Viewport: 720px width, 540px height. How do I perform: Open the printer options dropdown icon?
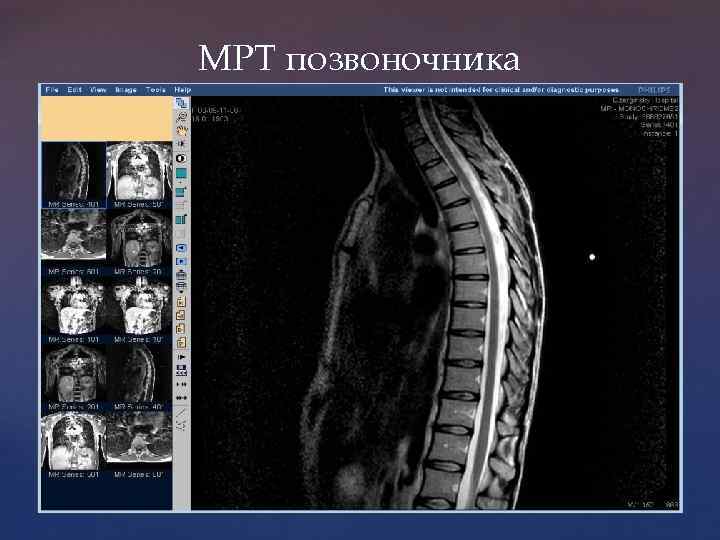(x=181, y=287)
